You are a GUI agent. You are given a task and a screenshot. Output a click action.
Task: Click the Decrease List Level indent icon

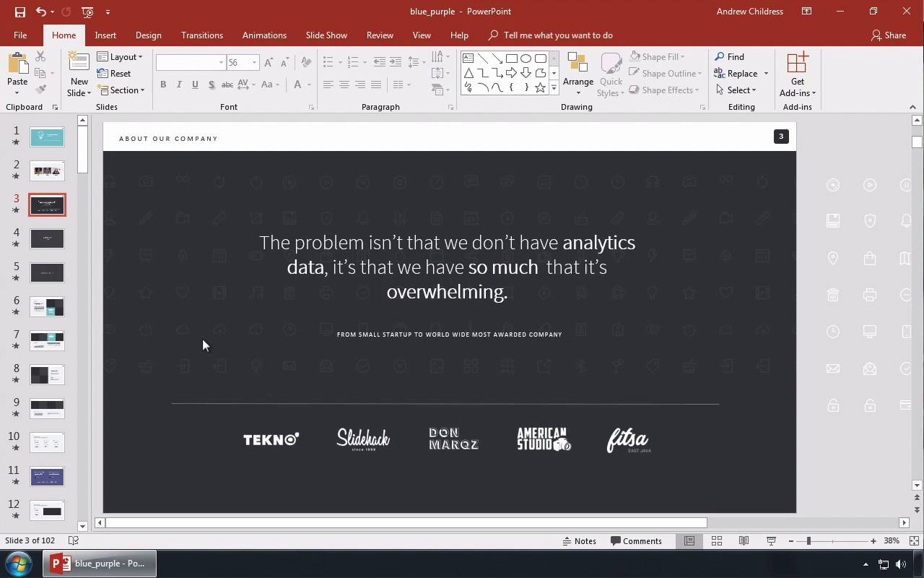pos(380,62)
